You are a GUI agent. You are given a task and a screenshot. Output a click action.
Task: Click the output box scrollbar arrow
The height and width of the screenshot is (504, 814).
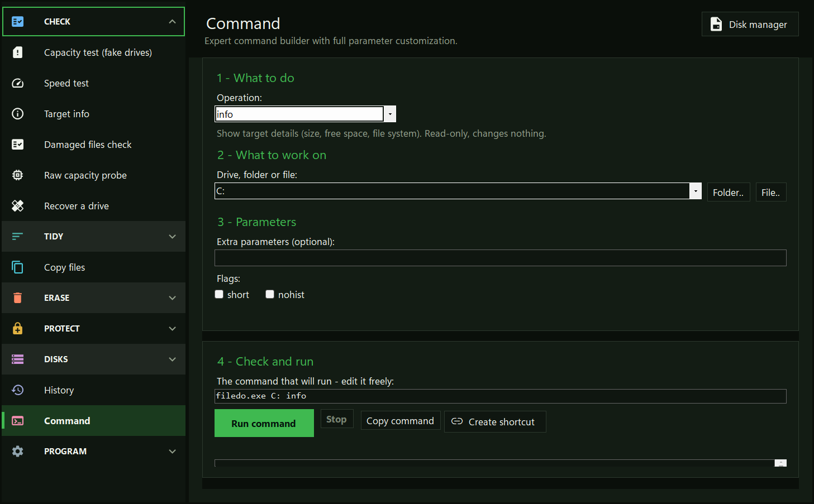(780, 463)
